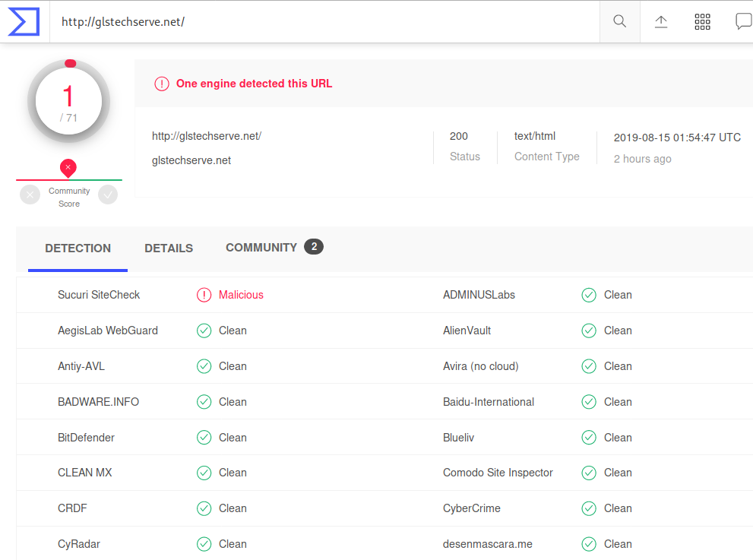Click the clean checkmark icon for ADMINUSLabs
The image size is (753, 560).
pyautogui.click(x=589, y=295)
